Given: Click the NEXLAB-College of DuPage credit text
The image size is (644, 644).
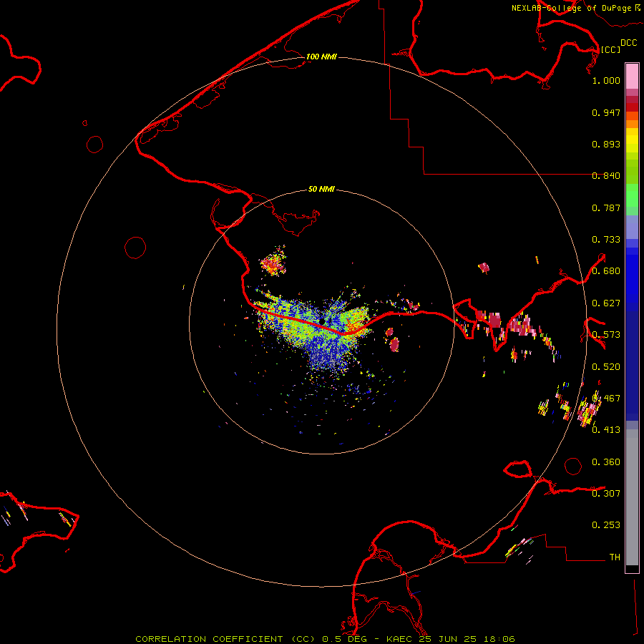Looking at the screenshot, I should tap(575, 8).
